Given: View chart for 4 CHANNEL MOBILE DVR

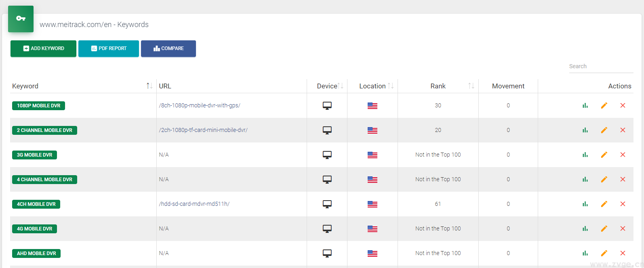Looking at the screenshot, I should tap(585, 180).
